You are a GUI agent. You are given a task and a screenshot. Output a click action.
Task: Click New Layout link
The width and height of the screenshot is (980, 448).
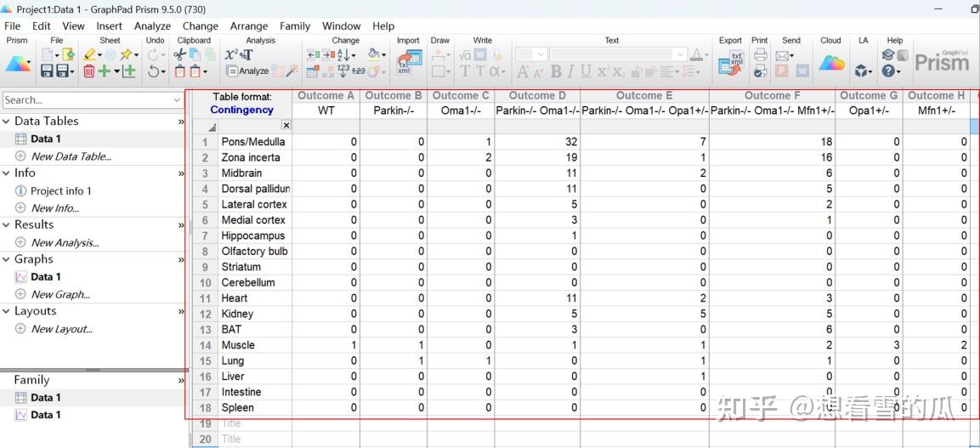pos(62,329)
